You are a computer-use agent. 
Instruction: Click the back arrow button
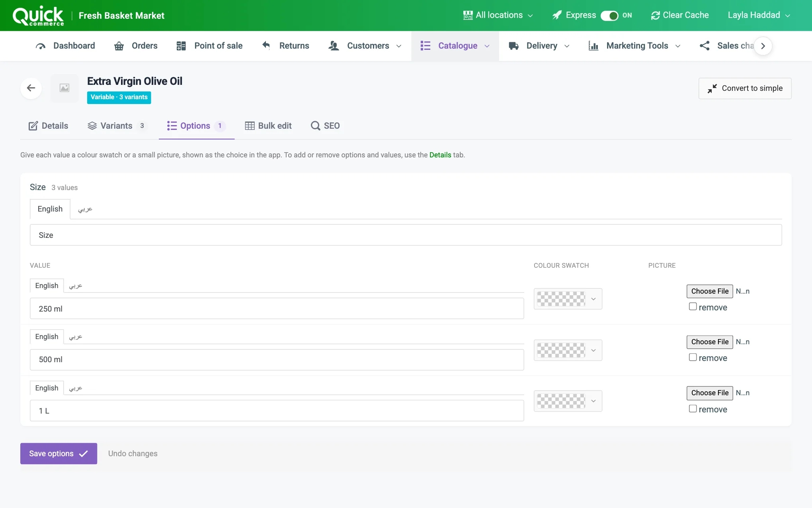pyautogui.click(x=31, y=88)
